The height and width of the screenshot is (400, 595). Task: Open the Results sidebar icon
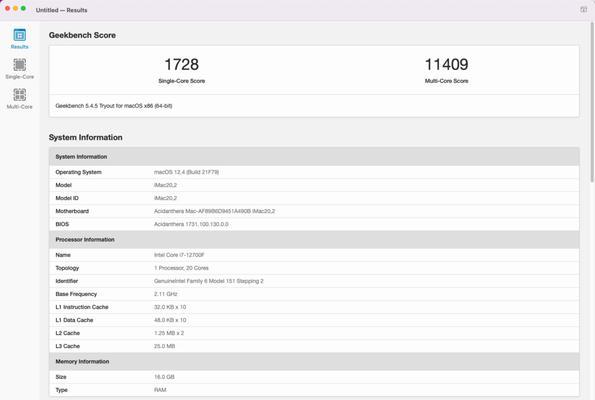(x=19, y=39)
